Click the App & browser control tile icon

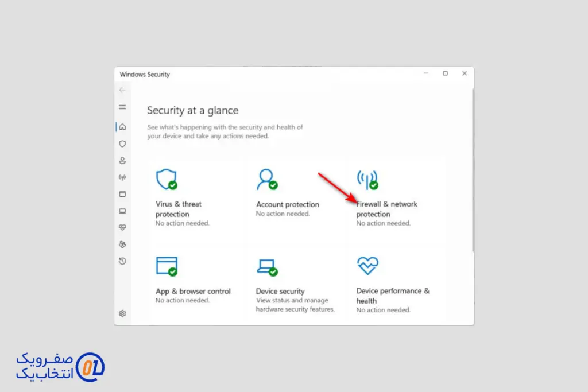tap(167, 266)
